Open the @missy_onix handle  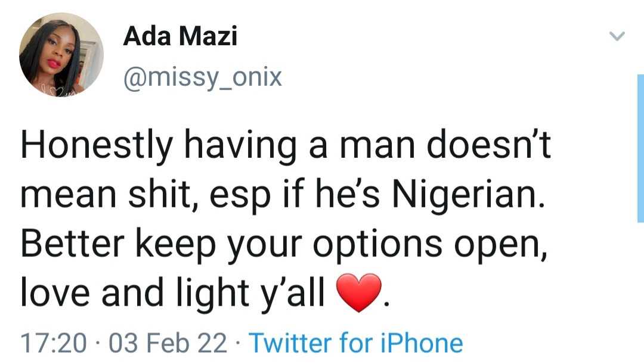(x=202, y=77)
